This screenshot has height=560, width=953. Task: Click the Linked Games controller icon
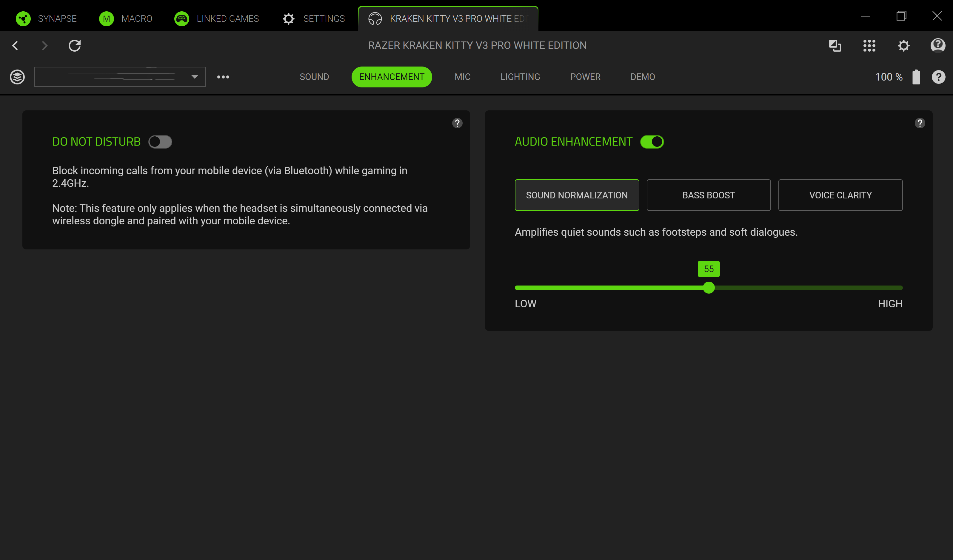[181, 18]
